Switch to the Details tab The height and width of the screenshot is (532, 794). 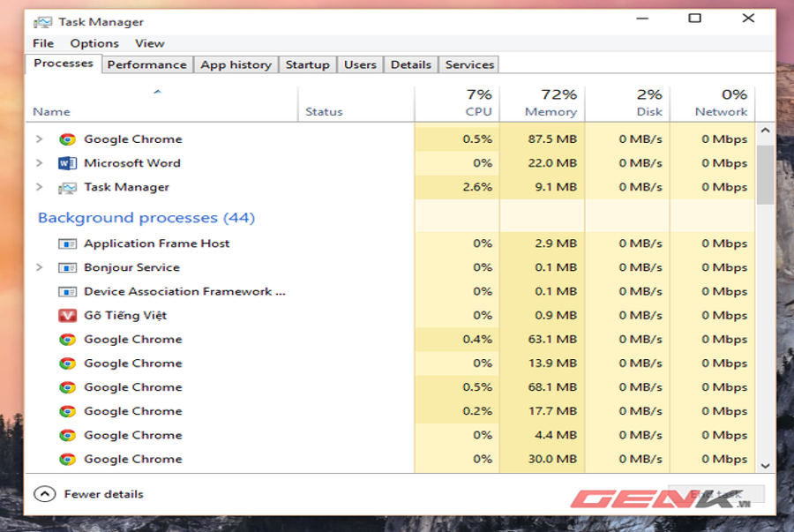410,64
